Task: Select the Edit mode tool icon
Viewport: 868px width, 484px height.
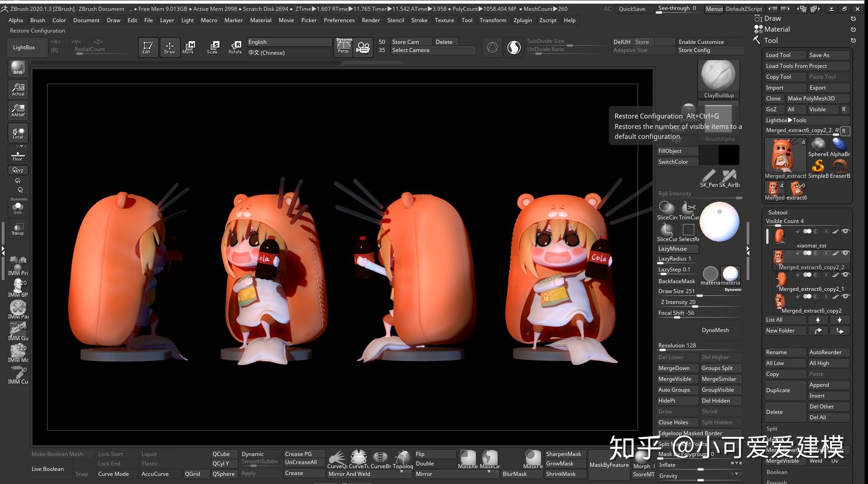Action: pos(147,47)
